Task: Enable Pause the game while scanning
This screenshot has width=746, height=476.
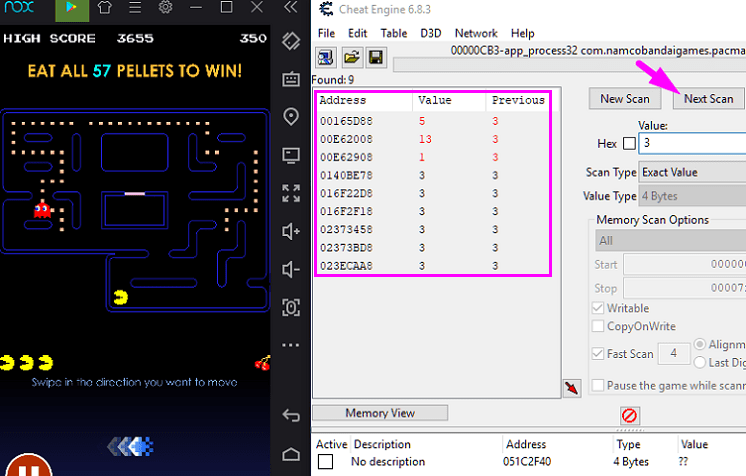Action: pyautogui.click(x=598, y=385)
